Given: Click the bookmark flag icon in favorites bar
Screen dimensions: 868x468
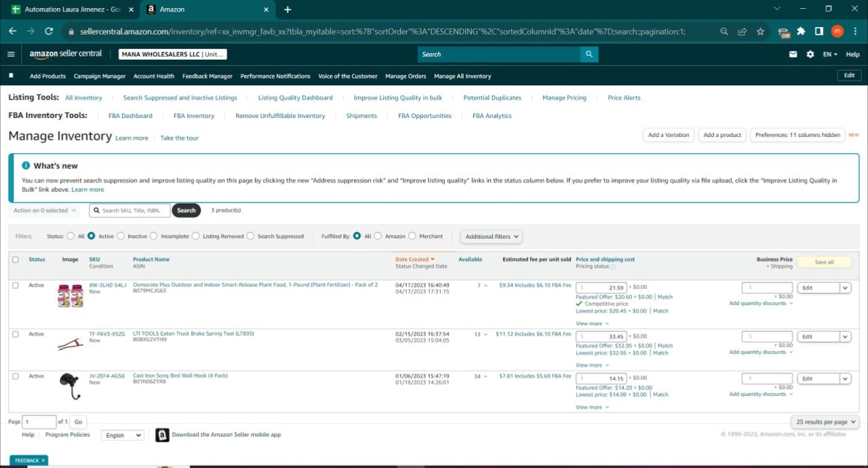Looking at the screenshot, I should [x=11, y=76].
